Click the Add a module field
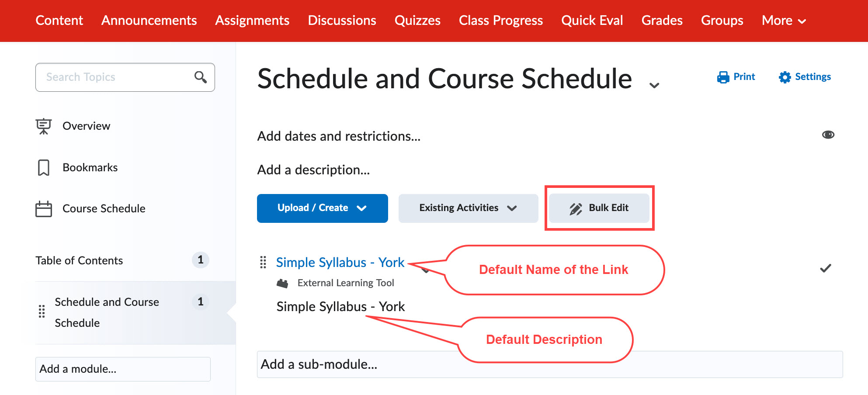 (123, 369)
